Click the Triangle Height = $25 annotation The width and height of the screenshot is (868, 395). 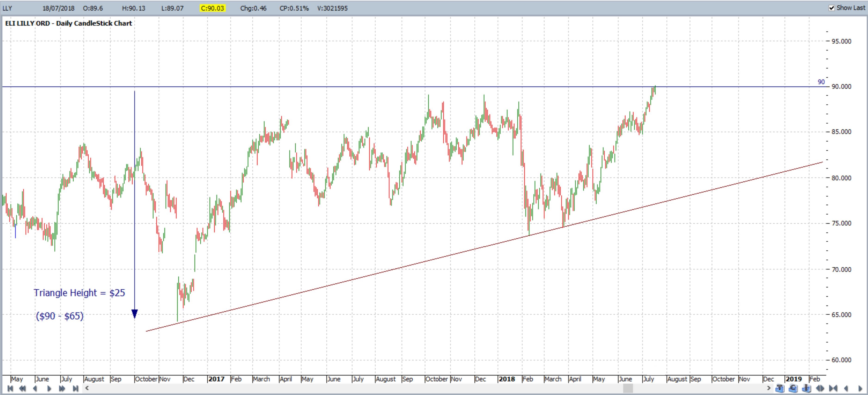[x=80, y=293]
